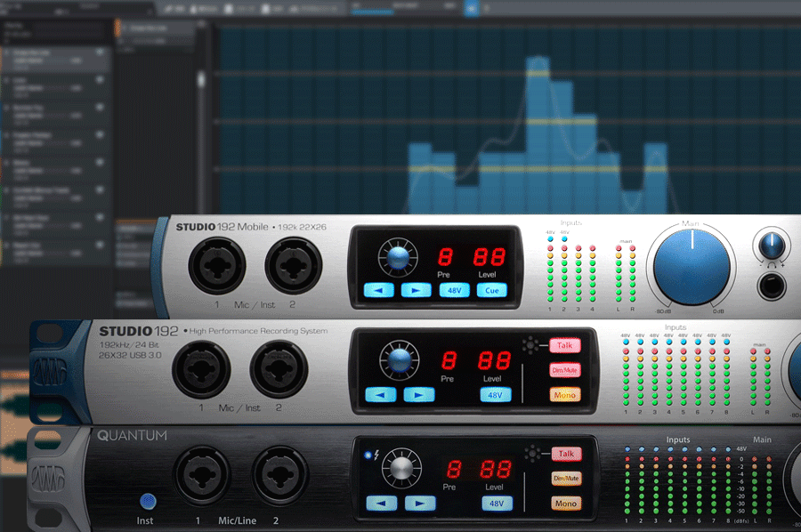Image resolution: width=801 pixels, height=532 pixels.
Task: Click the preamp encoder knob on Studio 192 Mobile
Action: 398,257
